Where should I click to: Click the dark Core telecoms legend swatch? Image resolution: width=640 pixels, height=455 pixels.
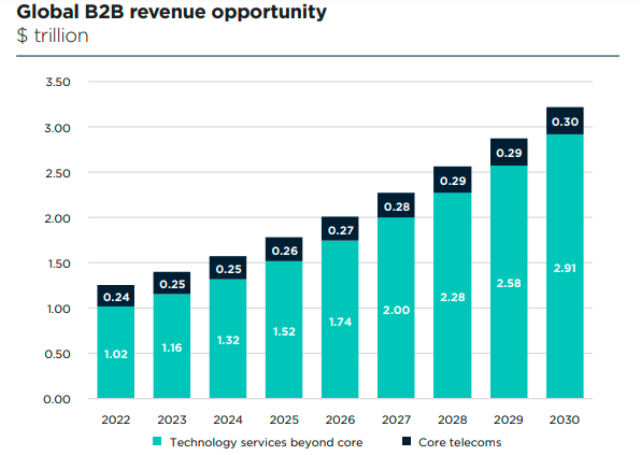tap(406, 441)
